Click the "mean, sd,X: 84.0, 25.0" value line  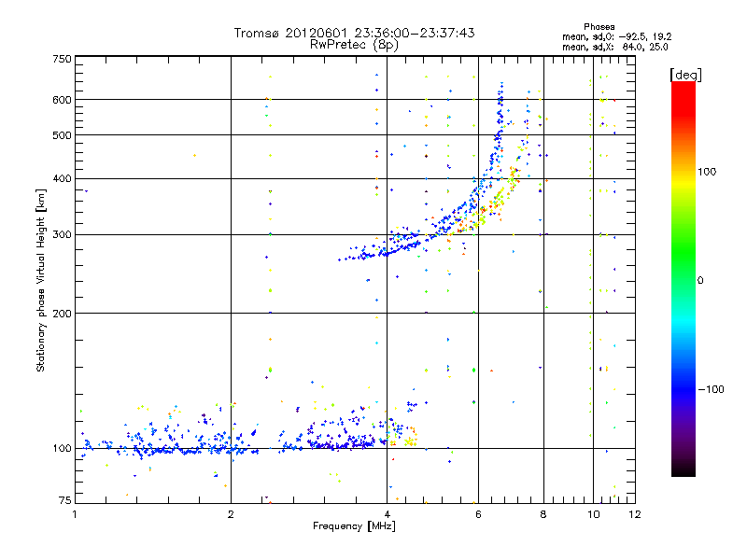615,48
